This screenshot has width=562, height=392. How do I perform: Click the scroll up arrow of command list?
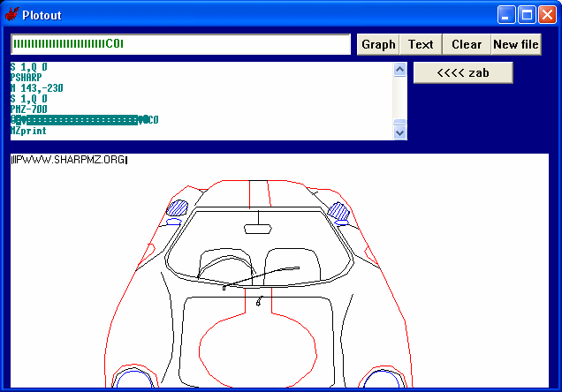(x=399, y=69)
